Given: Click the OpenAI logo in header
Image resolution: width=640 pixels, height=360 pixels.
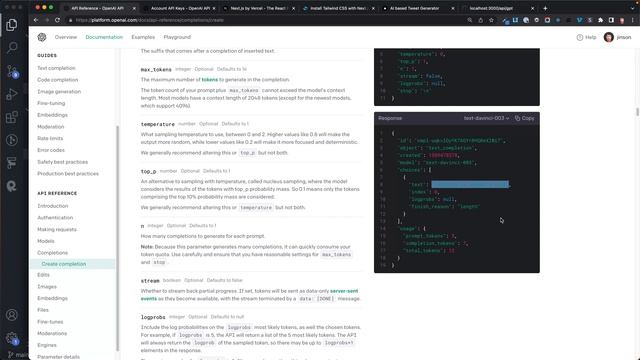Looking at the screenshot, I should pyautogui.click(x=42, y=37).
